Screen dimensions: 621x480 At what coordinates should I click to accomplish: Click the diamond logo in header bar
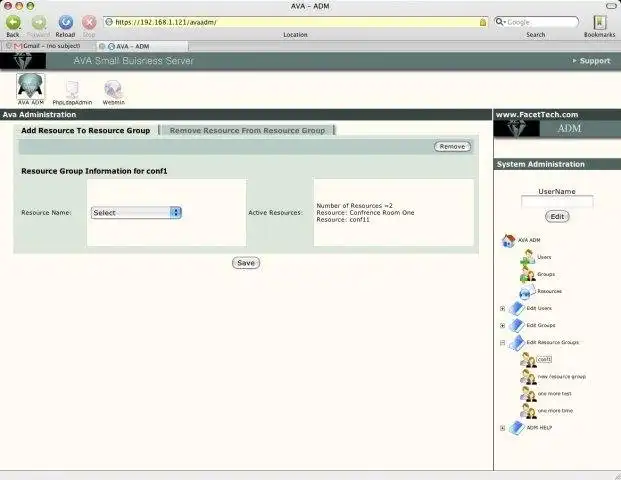tap(23, 61)
